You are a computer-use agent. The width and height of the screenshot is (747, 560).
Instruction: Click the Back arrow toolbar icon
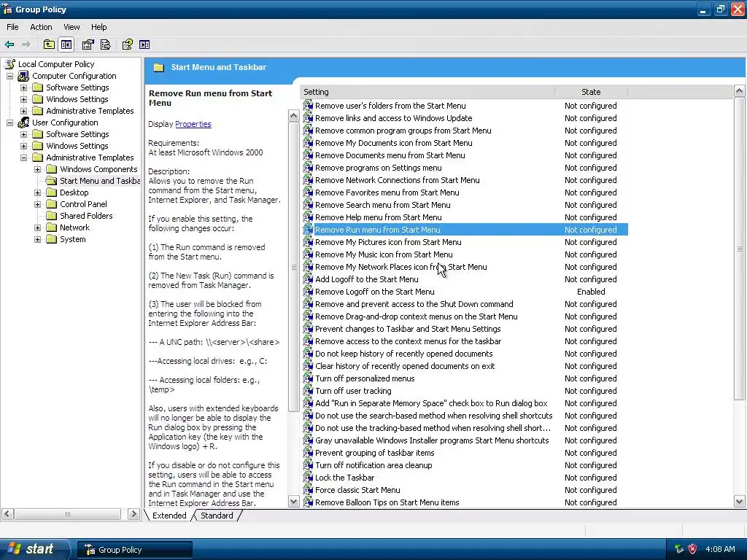tap(9, 44)
